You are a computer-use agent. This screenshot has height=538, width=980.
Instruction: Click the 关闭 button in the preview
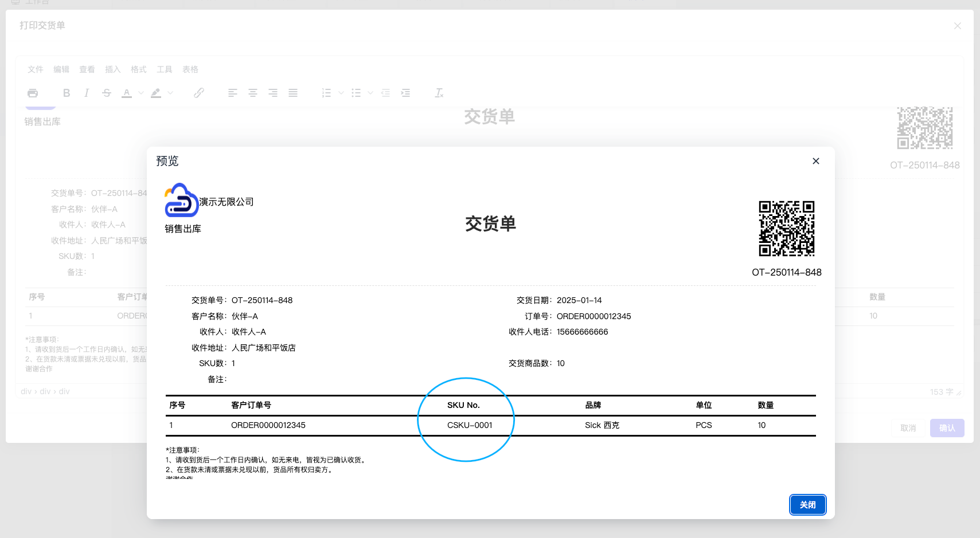[807, 505]
